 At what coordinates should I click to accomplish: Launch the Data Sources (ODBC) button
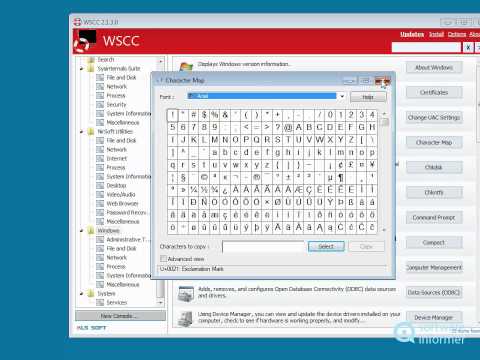point(434,293)
